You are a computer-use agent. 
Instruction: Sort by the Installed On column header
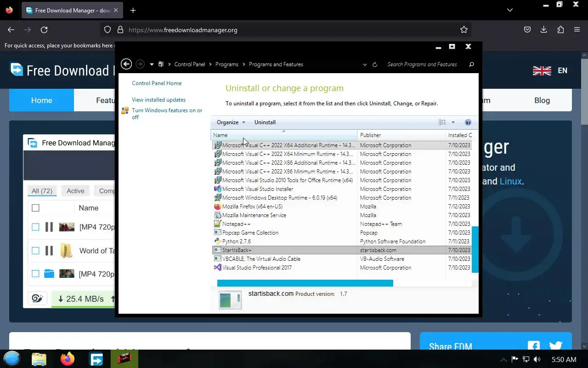459,135
